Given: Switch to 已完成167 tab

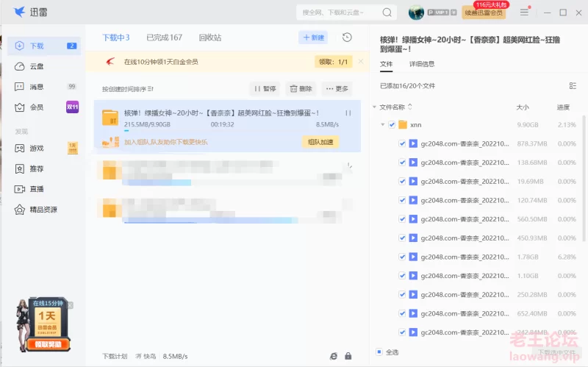Looking at the screenshot, I should coord(164,38).
